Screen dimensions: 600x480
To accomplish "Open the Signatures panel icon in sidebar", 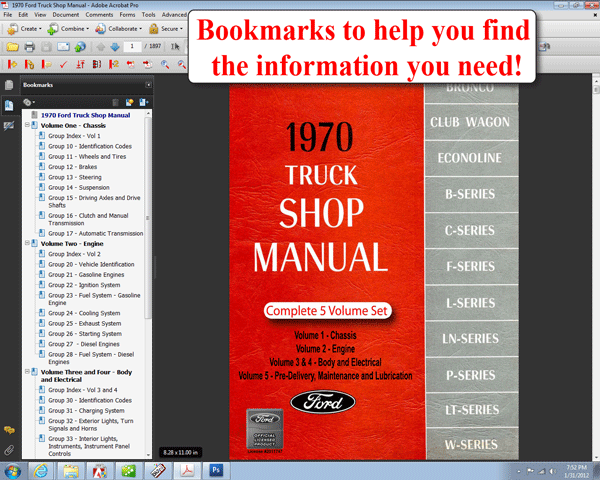I will coord(9,126).
